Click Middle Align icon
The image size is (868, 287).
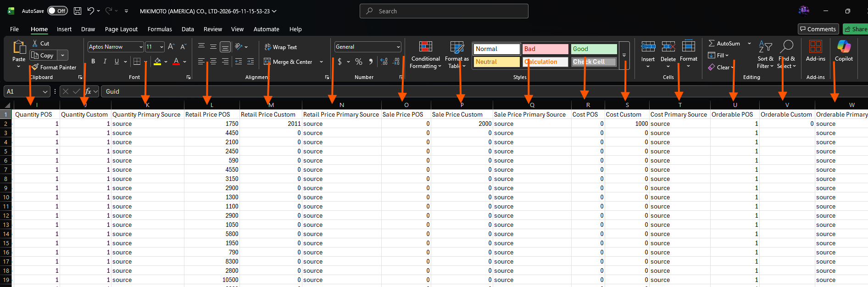click(x=213, y=46)
